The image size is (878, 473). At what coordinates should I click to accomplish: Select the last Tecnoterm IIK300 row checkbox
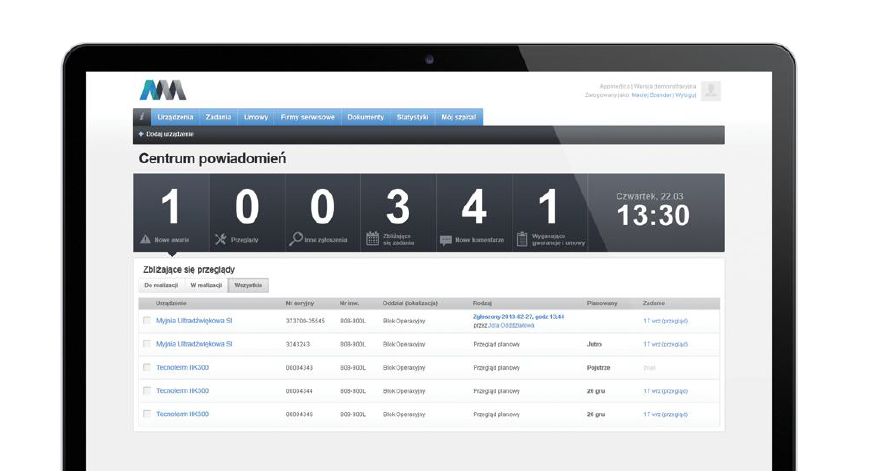click(147, 413)
